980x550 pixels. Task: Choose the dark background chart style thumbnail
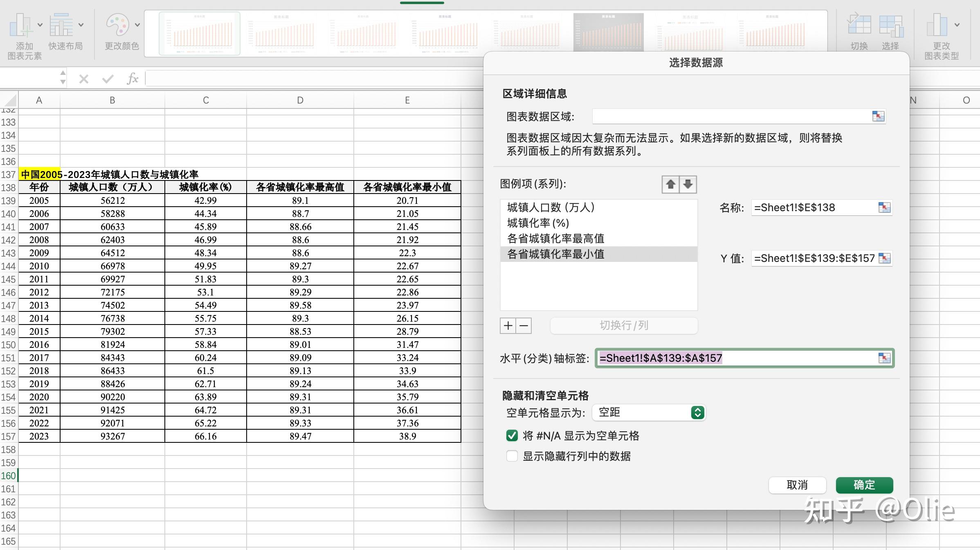[608, 32]
